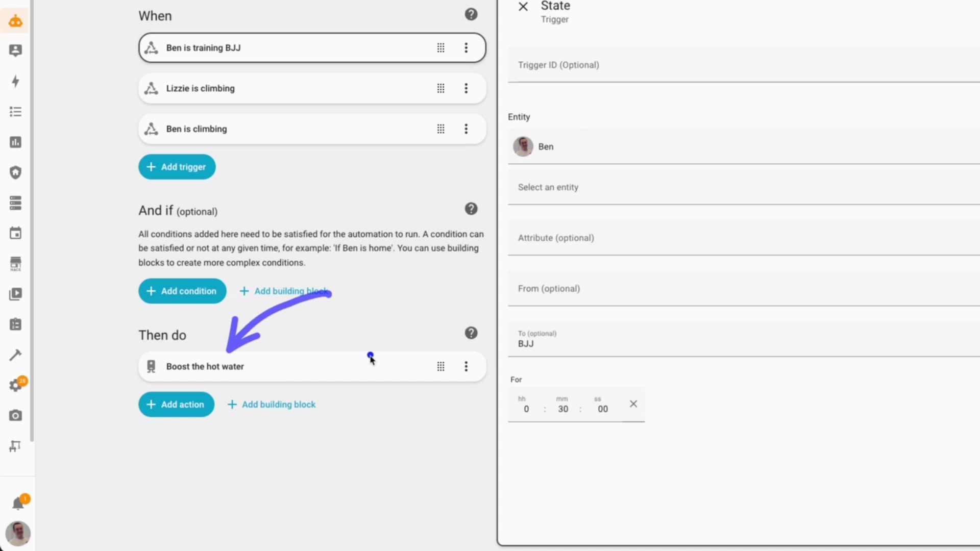
Task: Click the Add trigger button
Action: point(177,167)
